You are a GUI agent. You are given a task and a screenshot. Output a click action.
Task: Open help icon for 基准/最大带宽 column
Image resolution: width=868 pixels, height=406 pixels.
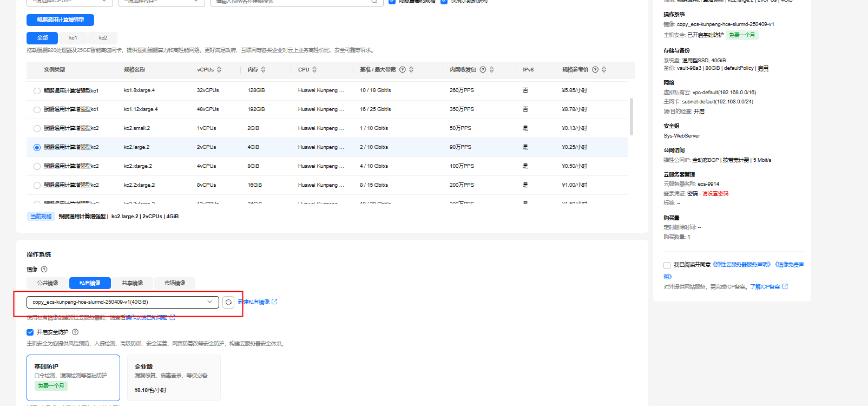403,70
